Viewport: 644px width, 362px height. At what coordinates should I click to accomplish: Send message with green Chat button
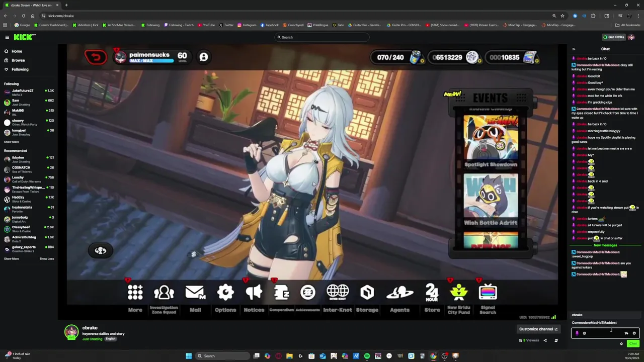pyautogui.click(x=633, y=344)
